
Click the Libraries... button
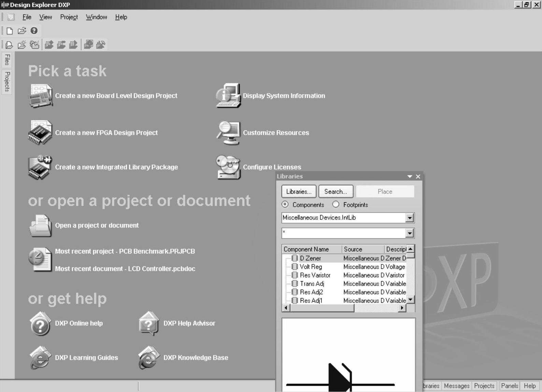[299, 191]
